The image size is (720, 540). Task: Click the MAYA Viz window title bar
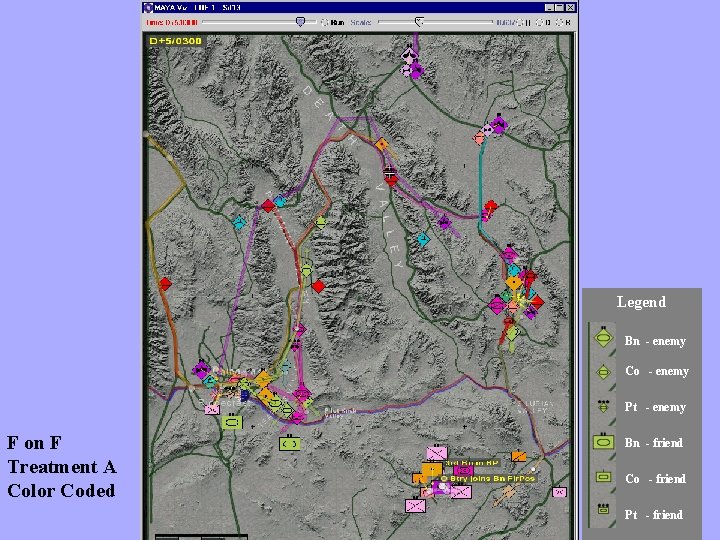coord(360,8)
